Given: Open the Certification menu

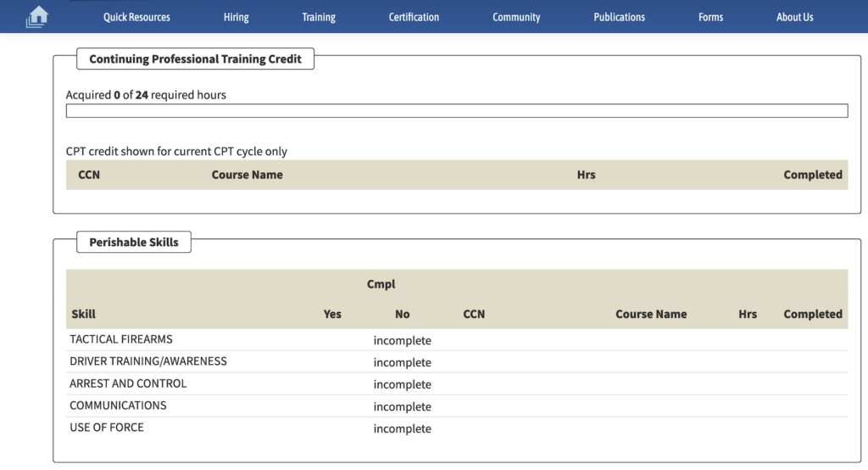Looking at the screenshot, I should point(414,17).
